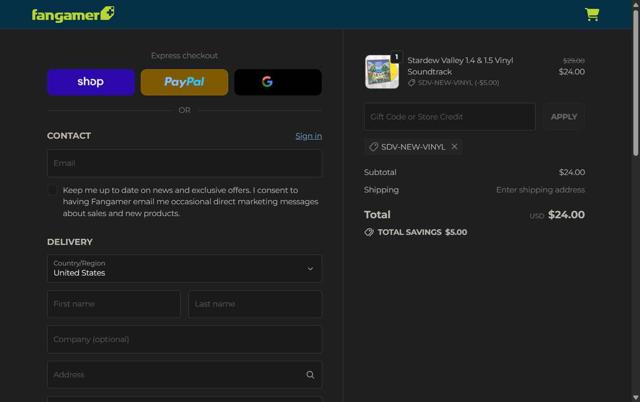Click the total savings tag icon

pos(370,232)
